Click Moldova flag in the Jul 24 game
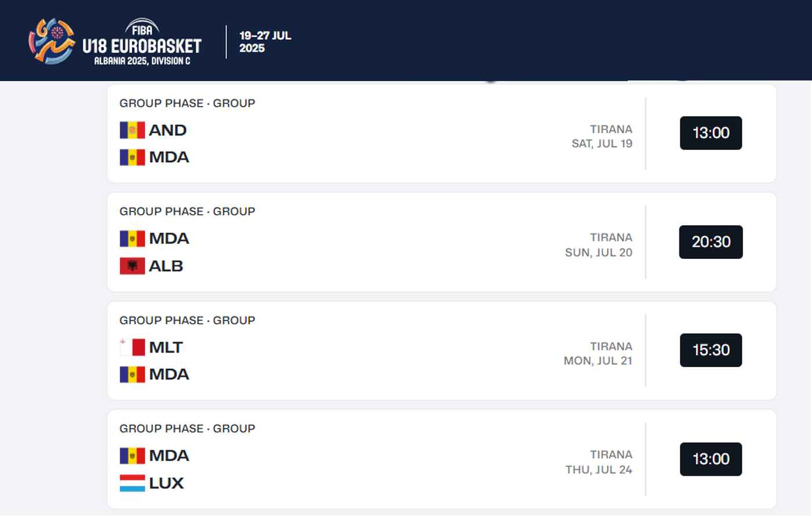 [132, 456]
